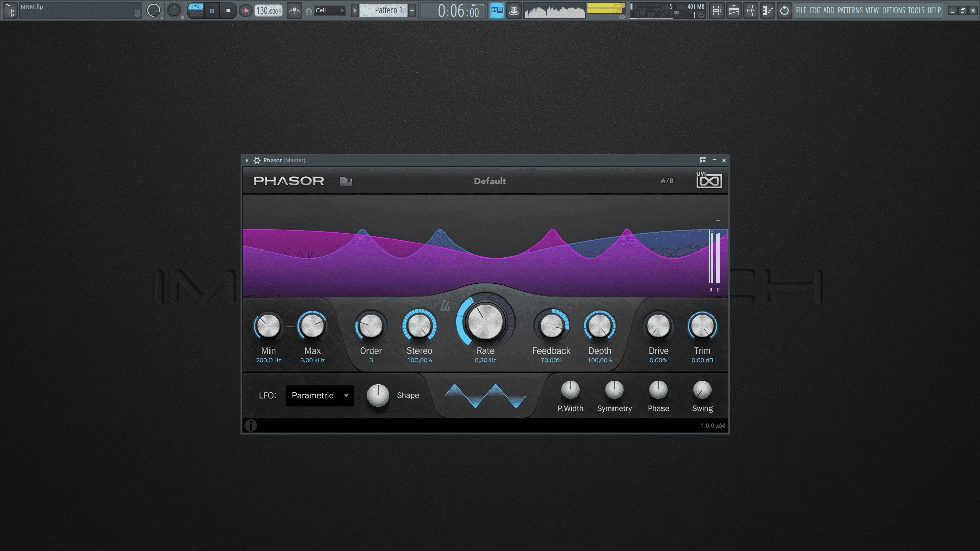This screenshot has width=980, height=551.
Task: Click the Swing knob
Action: (702, 390)
